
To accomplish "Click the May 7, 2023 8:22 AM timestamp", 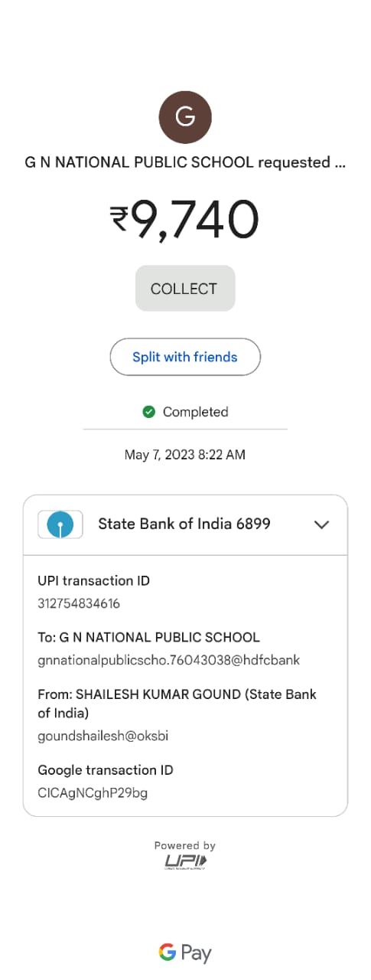I will point(185,455).
